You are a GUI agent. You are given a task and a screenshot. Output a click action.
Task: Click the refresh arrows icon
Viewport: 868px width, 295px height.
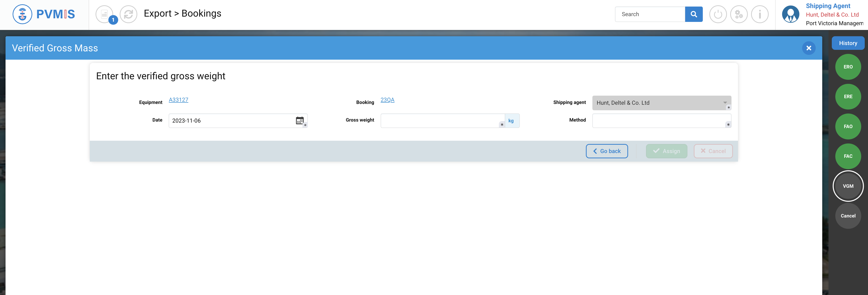pyautogui.click(x=128, y=14)
